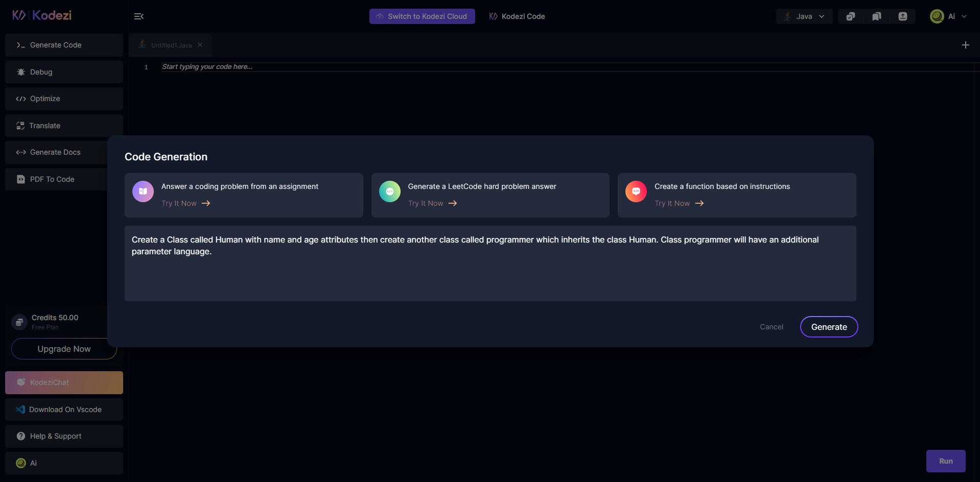This screenshot has width=980, height=482.
Task: Click the Code Generation heading
Action: (166, 157)
